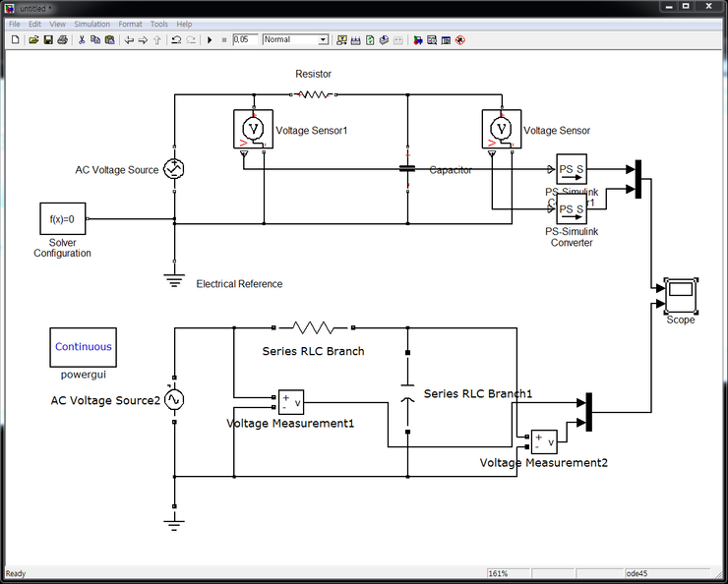
Task: Click the refresh icon right of the Normal mode dropdown
Action: tap(370, 40)
